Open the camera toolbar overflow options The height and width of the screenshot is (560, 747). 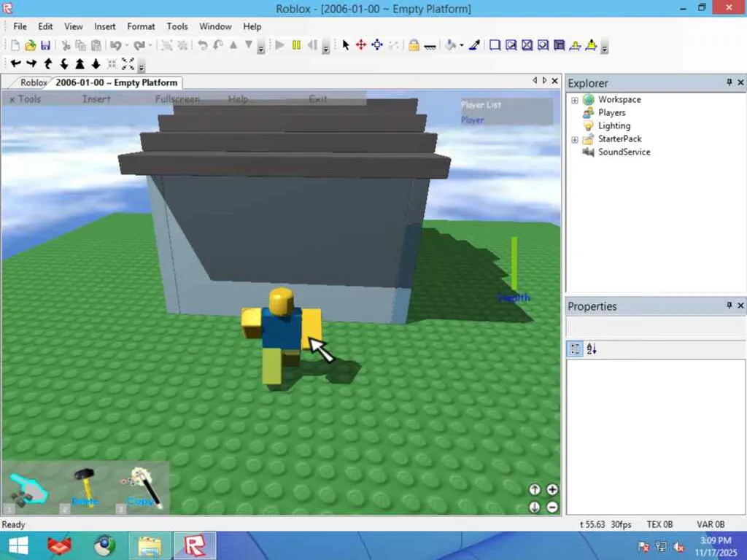142,66
